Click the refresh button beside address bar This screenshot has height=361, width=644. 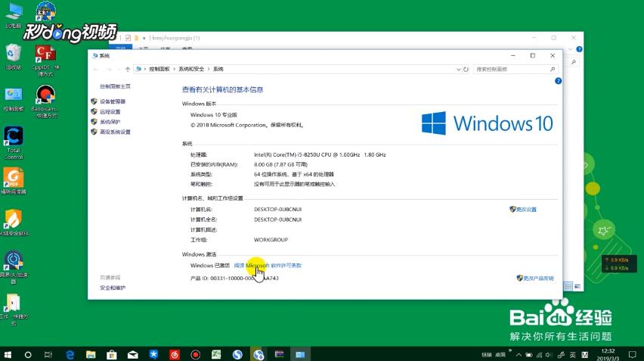(467, 69)
